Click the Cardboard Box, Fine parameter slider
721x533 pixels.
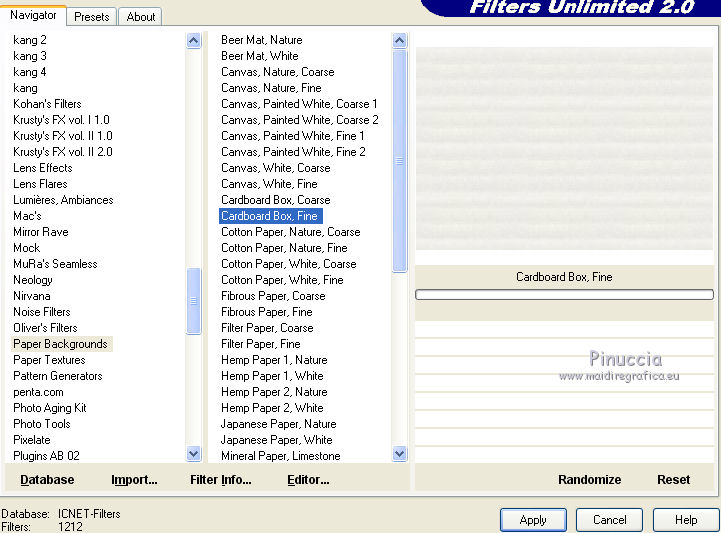[x=564, y=294]
